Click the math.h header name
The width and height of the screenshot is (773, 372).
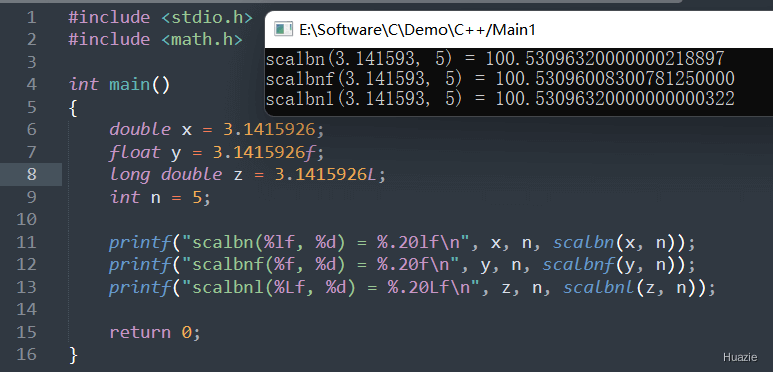pos(202,39)
